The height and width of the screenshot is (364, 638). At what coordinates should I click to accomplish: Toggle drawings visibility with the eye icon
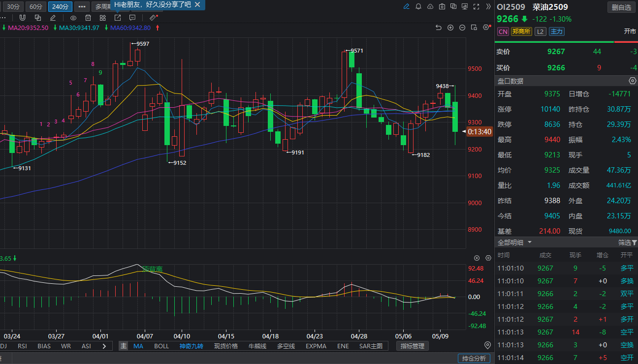(x=73, y=18)
